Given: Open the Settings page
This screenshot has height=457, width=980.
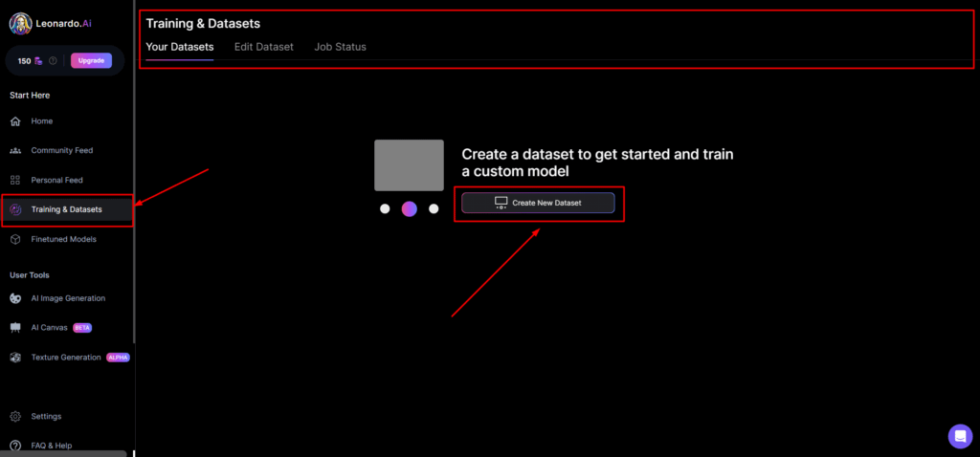Looking at the screenshot, I should click(46, 416).
